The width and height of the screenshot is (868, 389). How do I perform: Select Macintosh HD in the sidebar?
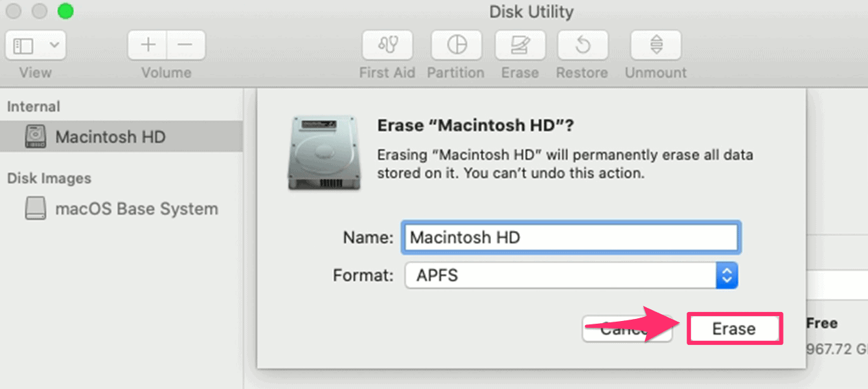coord(122,136)
